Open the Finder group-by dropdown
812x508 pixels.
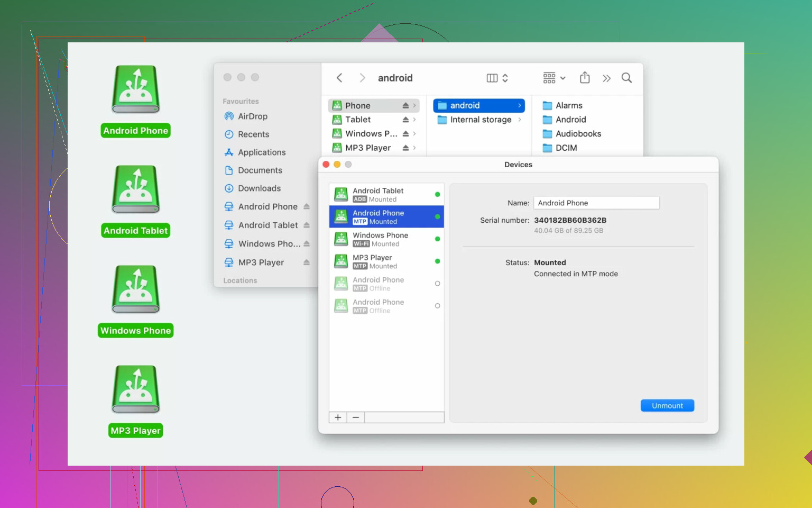click(x=554, y=78)
